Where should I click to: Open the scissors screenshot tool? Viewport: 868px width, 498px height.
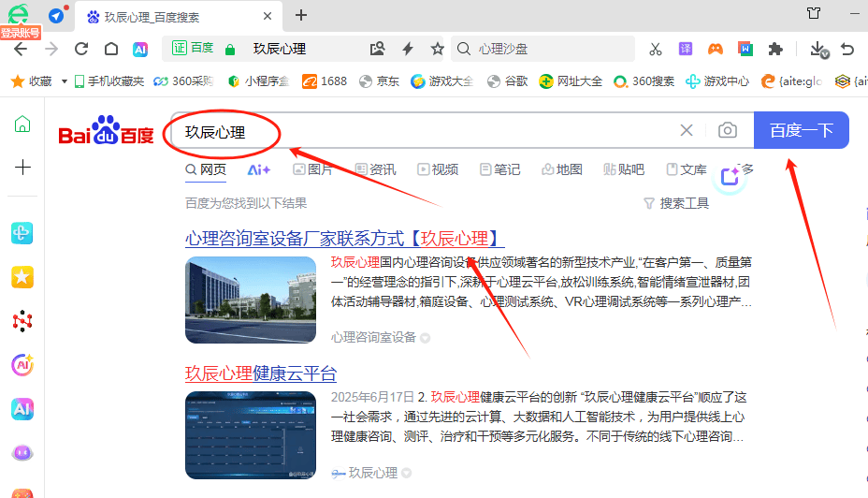[x=655, y=49]
